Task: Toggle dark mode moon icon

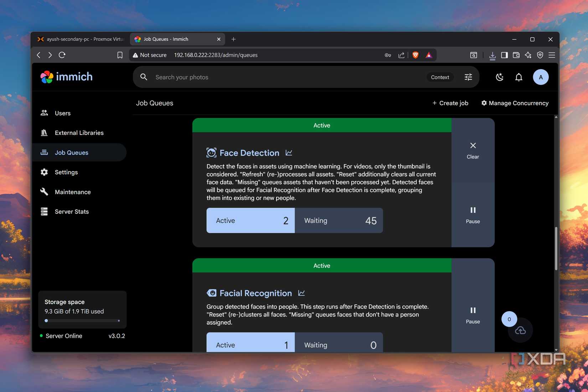Action: (x=500, y=77)
